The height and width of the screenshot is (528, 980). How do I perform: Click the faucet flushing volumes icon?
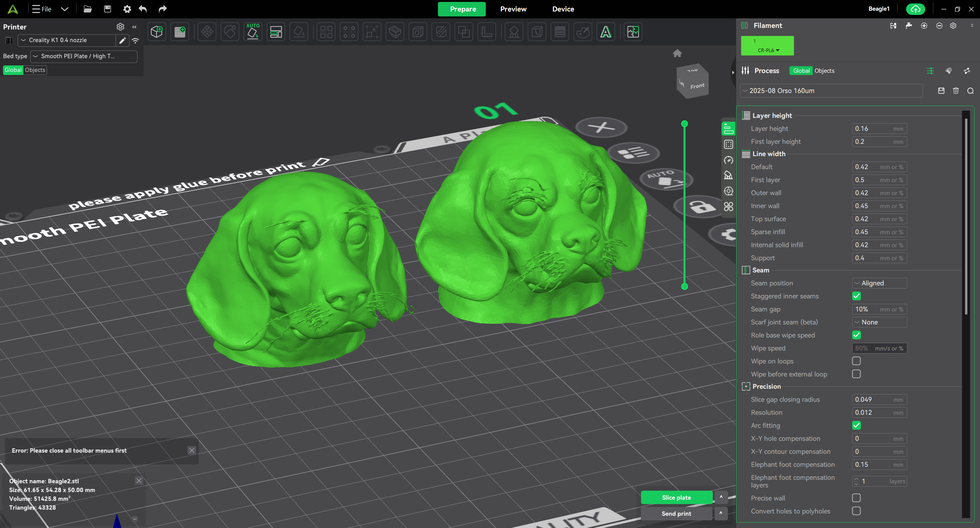click(x=908, y=26)
